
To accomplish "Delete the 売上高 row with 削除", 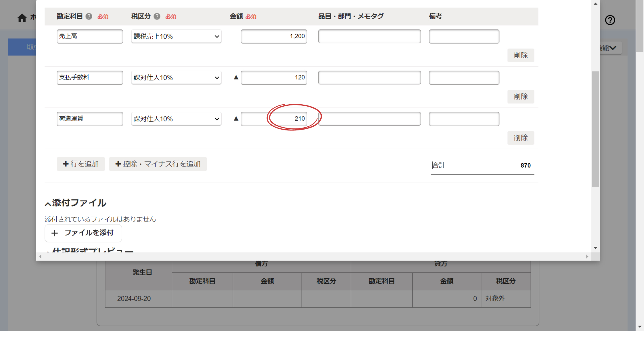I will [520, 55].
